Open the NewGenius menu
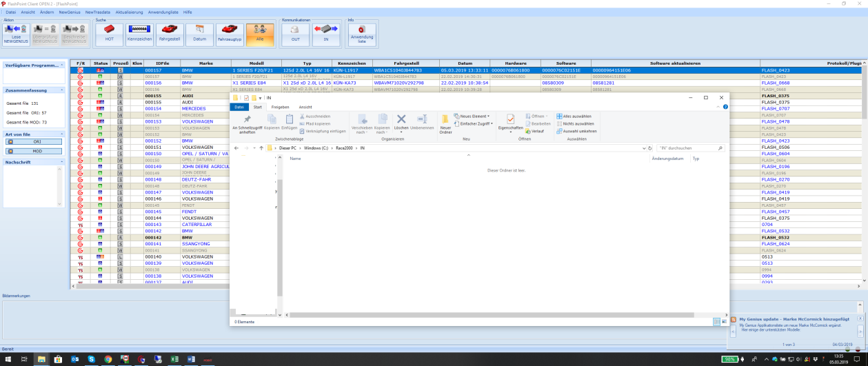The width and height of the screenshot is (868, 366). pyautogui.click(x=70, y=12)
